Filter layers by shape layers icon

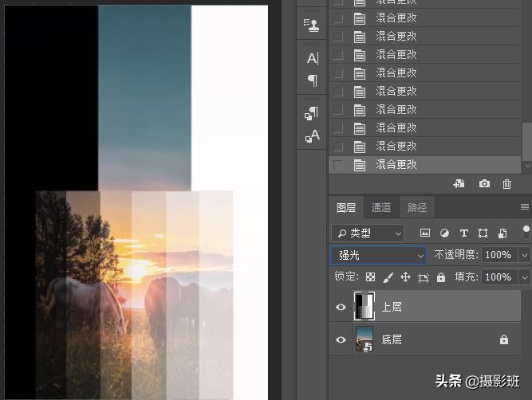[x=483, y=233]
